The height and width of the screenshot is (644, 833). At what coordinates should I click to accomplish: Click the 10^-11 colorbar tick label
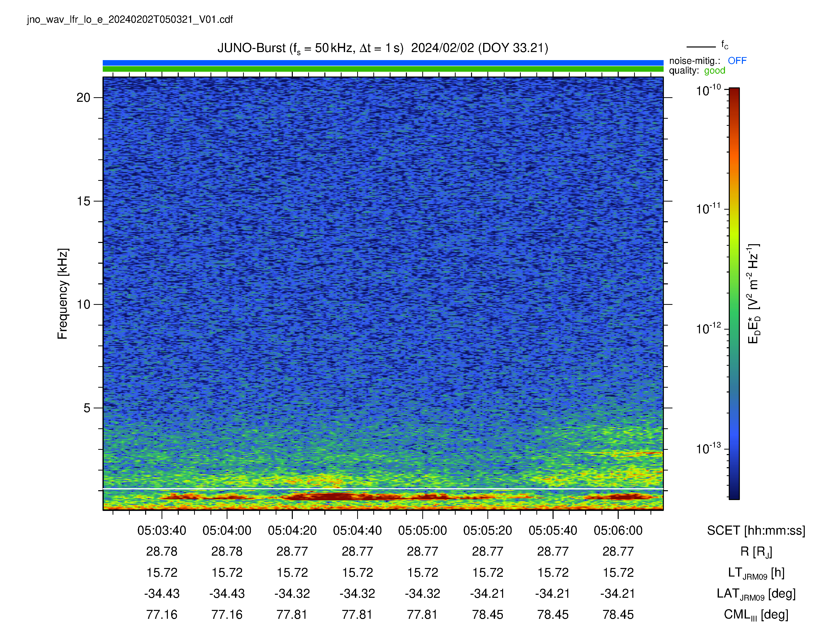pyautogui.click(x=708, y=208)
